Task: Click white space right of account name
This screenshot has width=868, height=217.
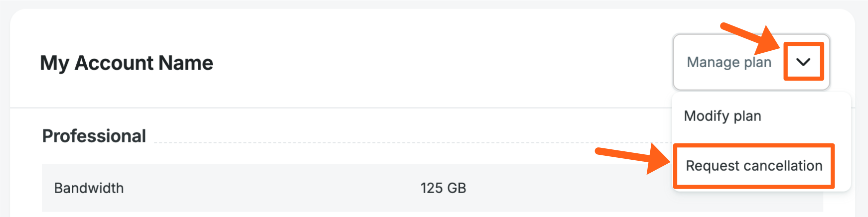Action: pyautogui.click(x=424, y=63)
